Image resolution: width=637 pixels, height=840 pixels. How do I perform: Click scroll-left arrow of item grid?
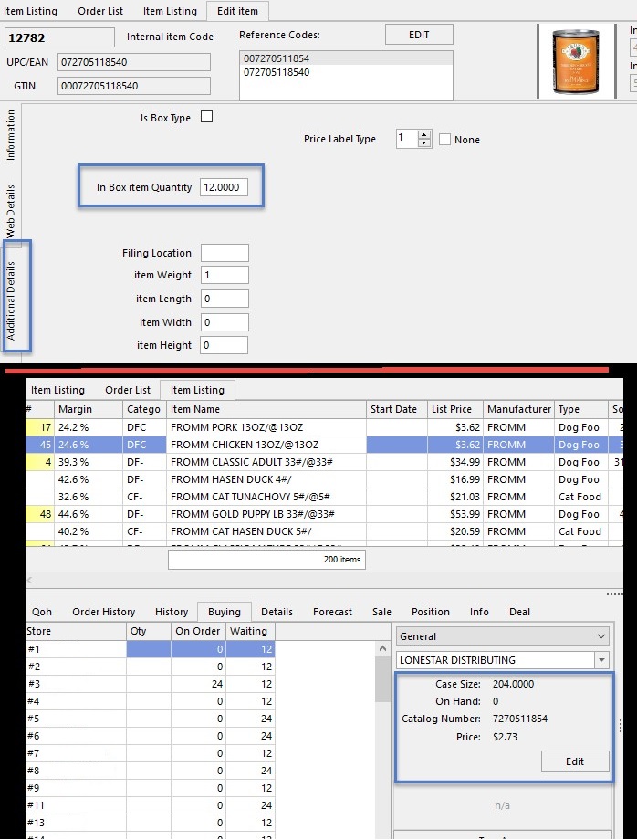(30, 580)
